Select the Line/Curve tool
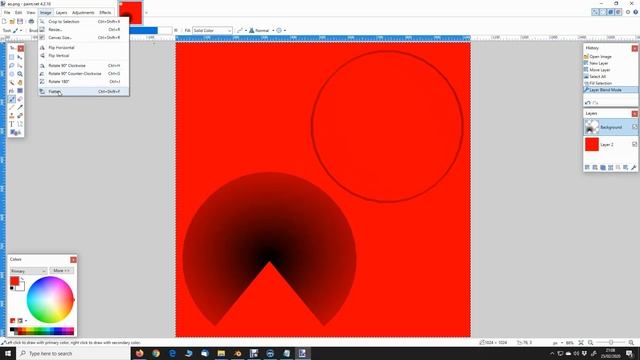The height and width of the screenshot is (360, 640). [x=20, y=124]
